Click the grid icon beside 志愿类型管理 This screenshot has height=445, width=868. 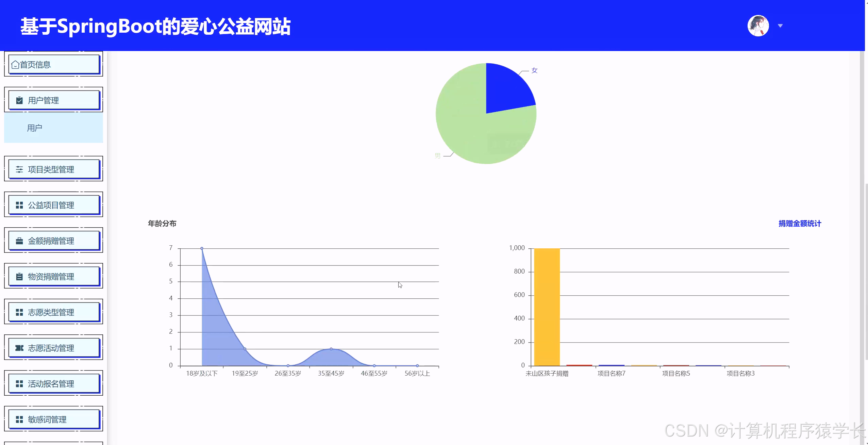[x=19, y=312]
